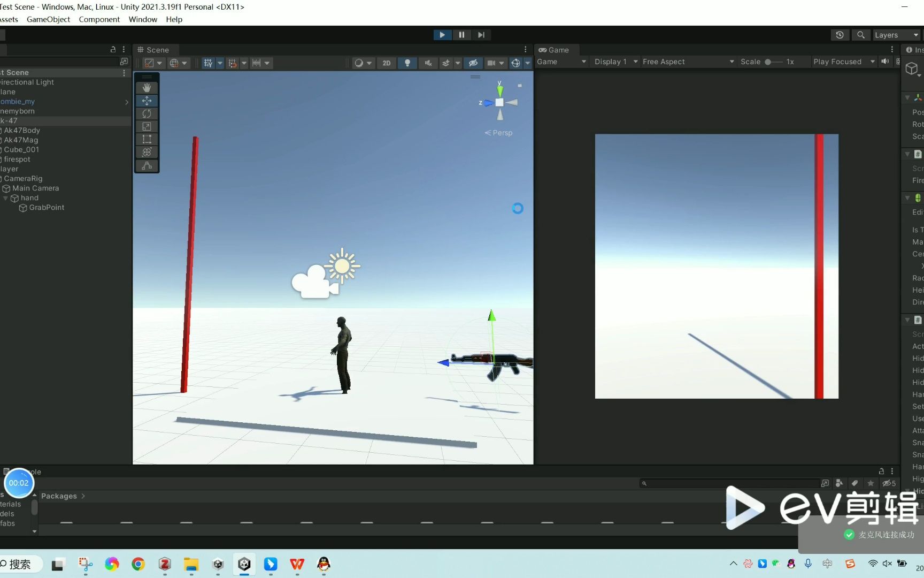Select the Rect Transform tool
Image resolution: width=924 pixels, height=578 pixels.
pos(147,139)
